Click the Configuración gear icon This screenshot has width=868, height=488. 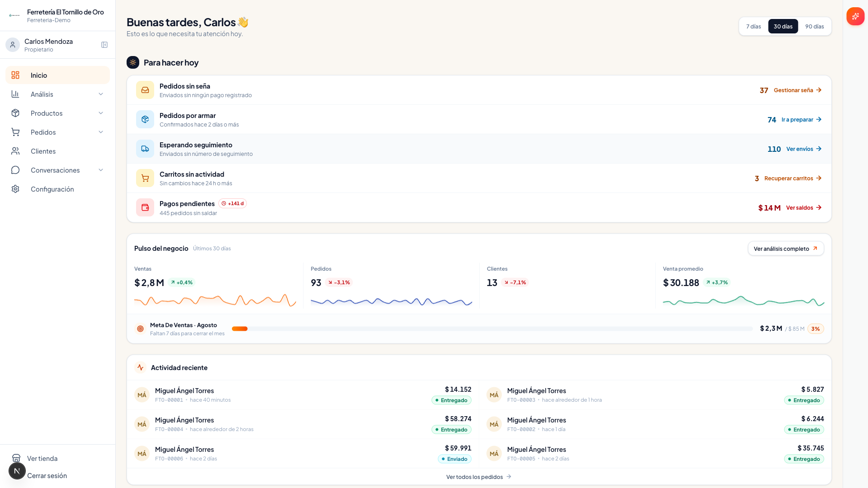[15, 189]
